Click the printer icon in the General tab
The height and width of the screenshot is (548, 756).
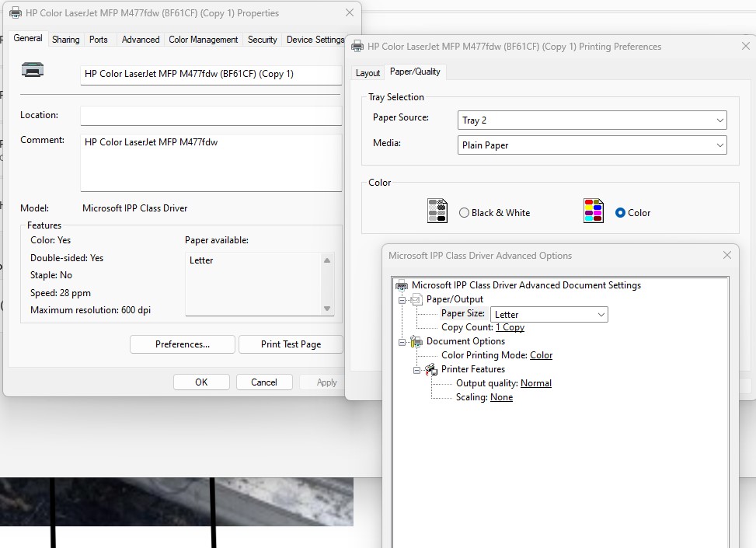tap(31, 71)
